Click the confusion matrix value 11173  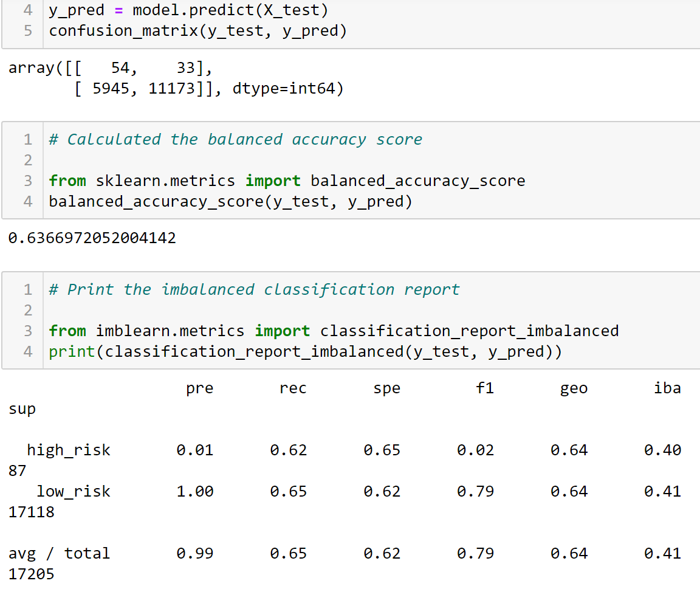point(172,88)
